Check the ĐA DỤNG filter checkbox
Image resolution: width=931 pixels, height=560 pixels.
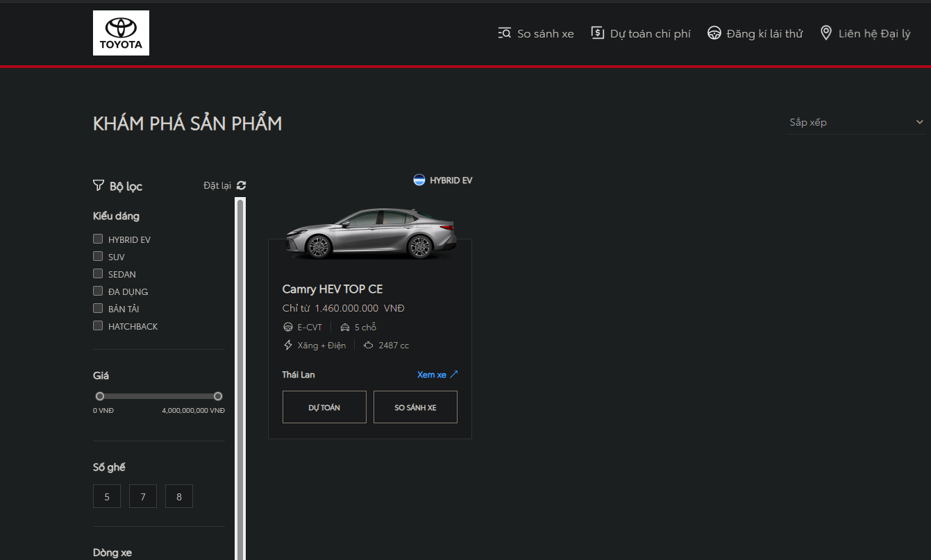pos(98,291)
